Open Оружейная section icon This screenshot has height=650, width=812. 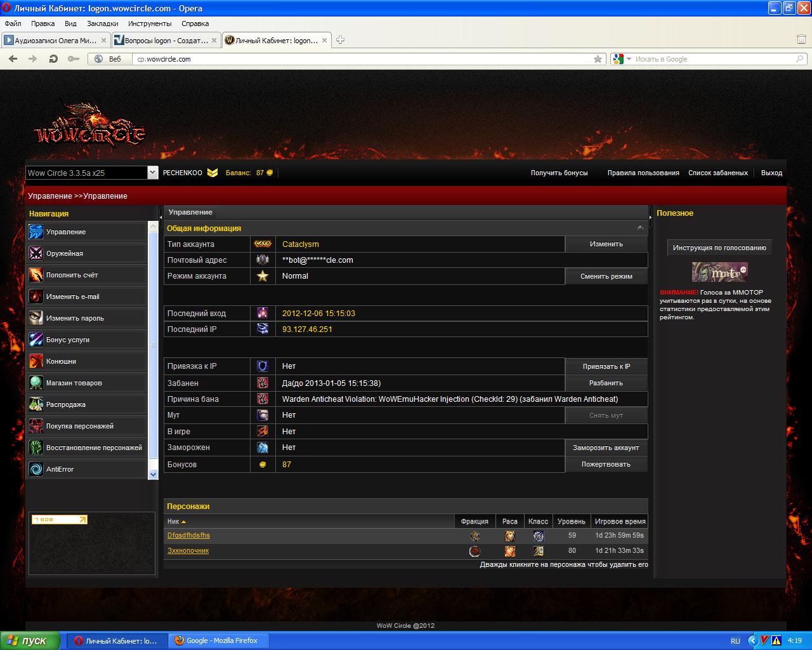(36, 253)
